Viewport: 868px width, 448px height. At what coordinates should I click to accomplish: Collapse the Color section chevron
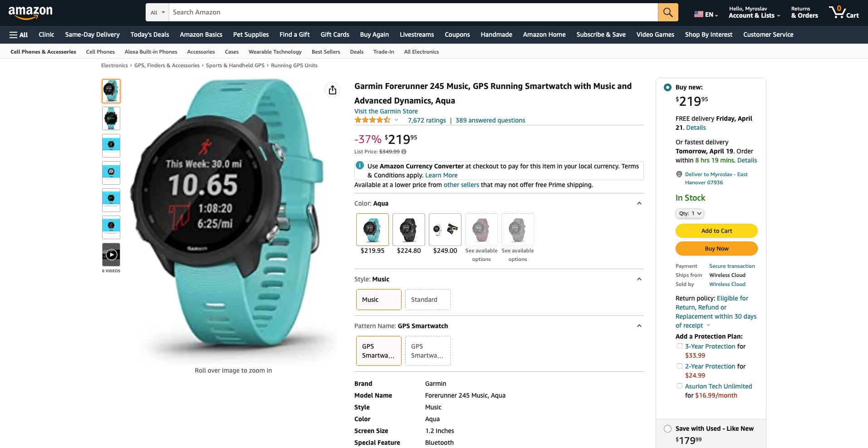point(639,203)
